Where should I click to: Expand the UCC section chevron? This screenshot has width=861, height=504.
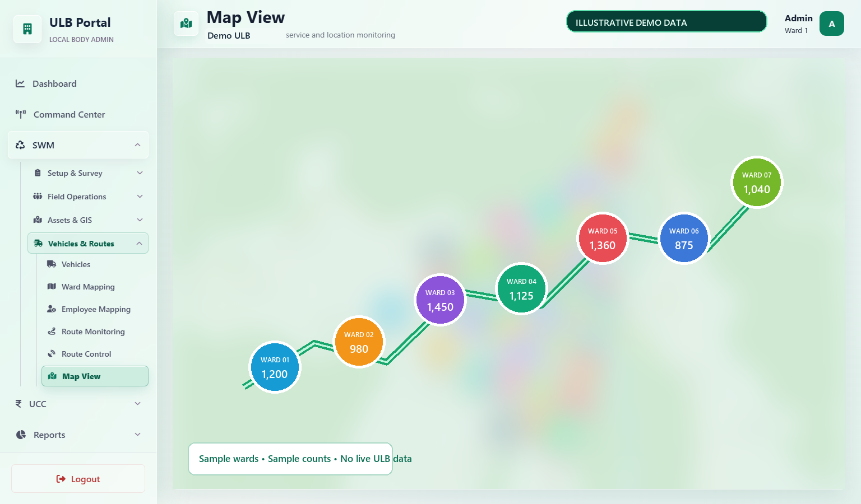click(x=137, y=404)
